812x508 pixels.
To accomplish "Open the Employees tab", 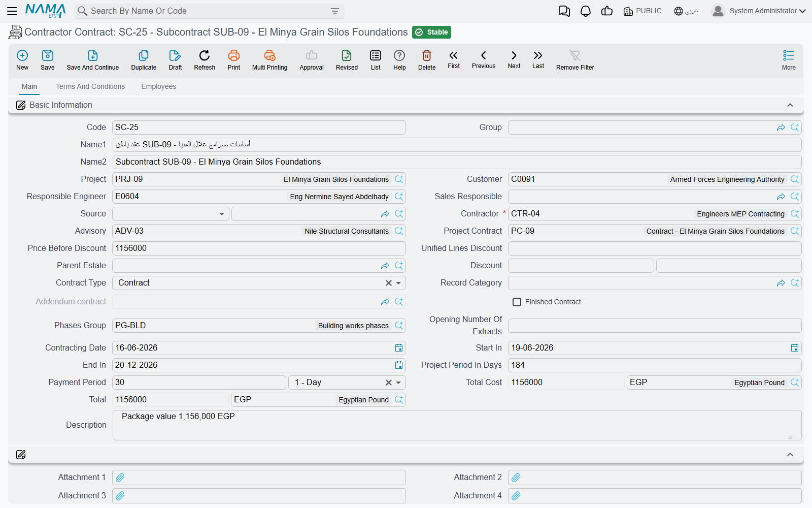I will [x=159, y=86].
